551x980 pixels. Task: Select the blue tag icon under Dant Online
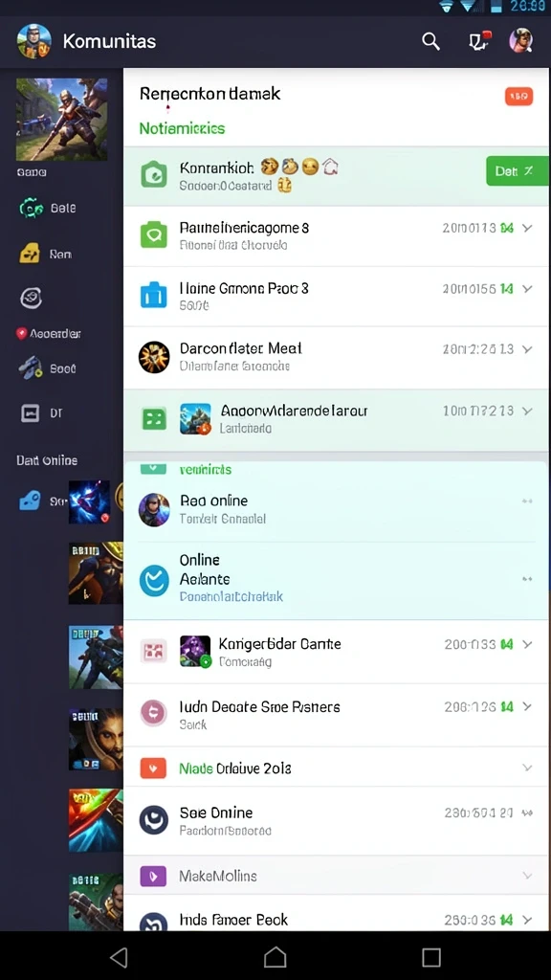(x=30, y=501)
